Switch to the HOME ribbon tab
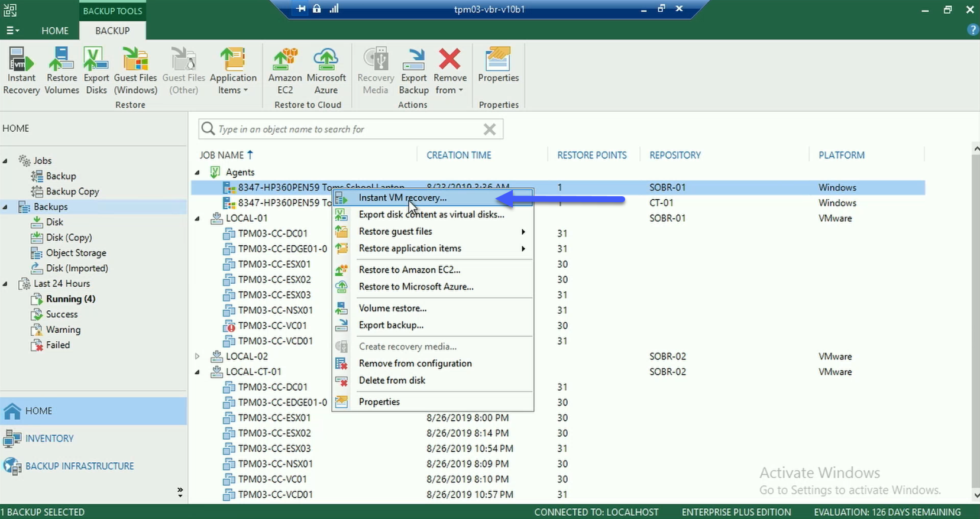The image size is (980, 519). pos(55,31)
